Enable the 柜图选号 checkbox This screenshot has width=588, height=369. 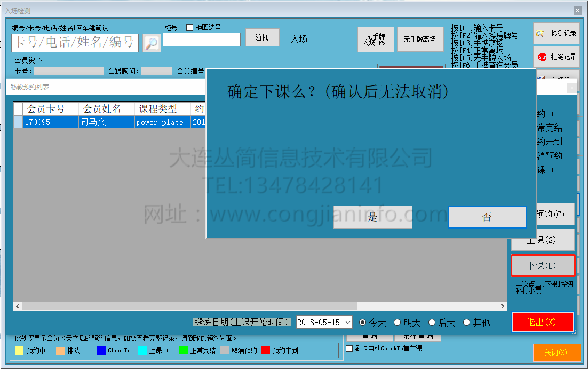pos(190,27)
